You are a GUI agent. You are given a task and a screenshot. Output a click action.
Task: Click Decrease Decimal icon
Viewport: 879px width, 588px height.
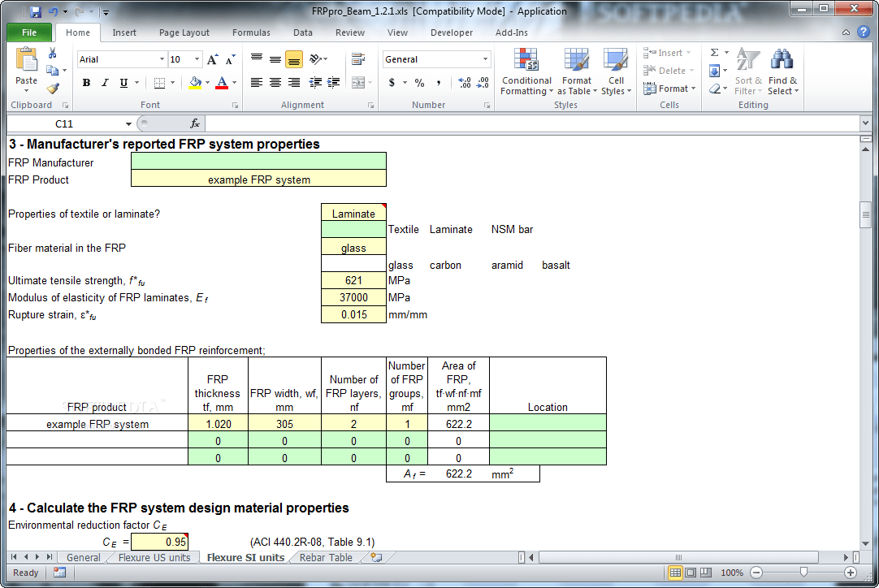(x=483, y=83)
